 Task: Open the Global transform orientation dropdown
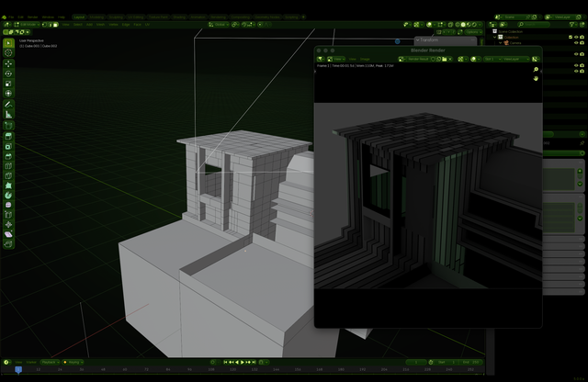coord(219,25)
